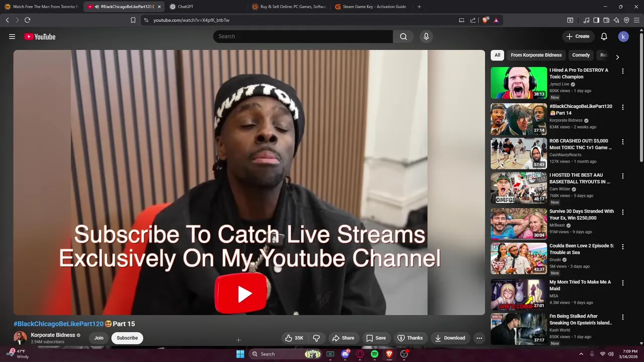Subscribe to Korporate Bidness
Viewport: 644px width, 362px height.
[127, 338]
